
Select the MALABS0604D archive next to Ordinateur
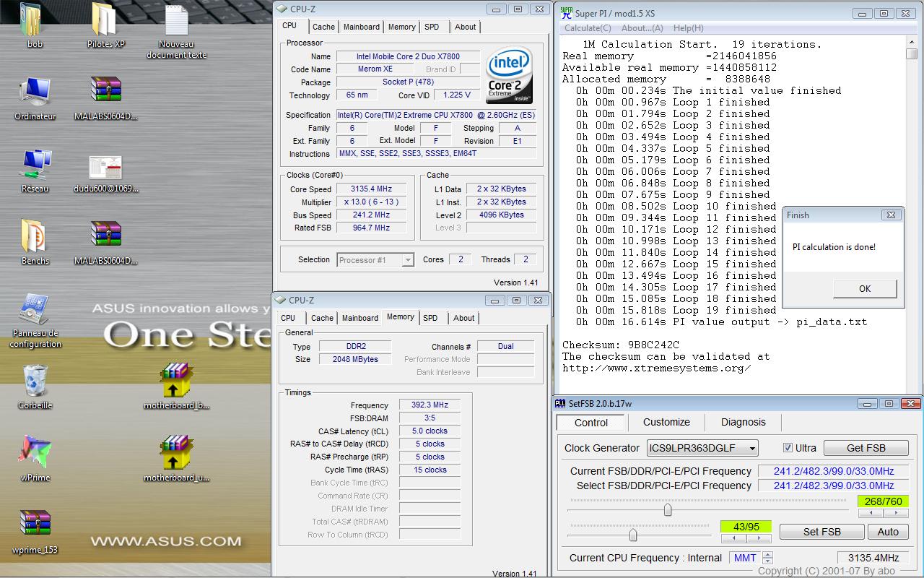pyautogui.click(x=105, y=90)
